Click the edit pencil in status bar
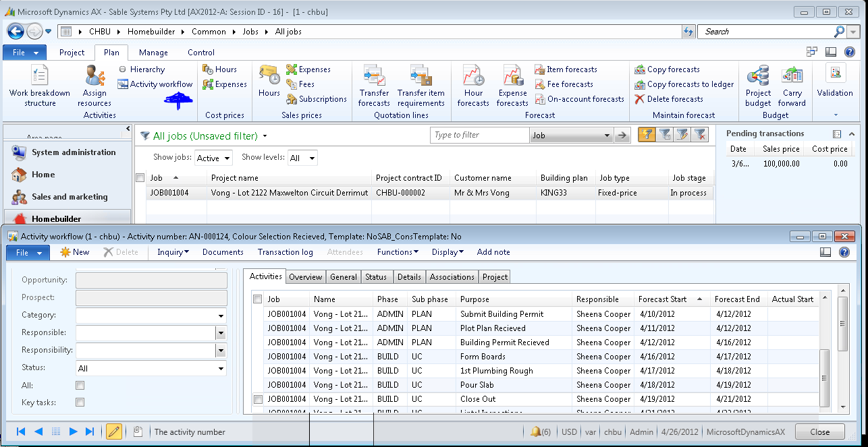868x447 pixels. [x=114, y=431]
